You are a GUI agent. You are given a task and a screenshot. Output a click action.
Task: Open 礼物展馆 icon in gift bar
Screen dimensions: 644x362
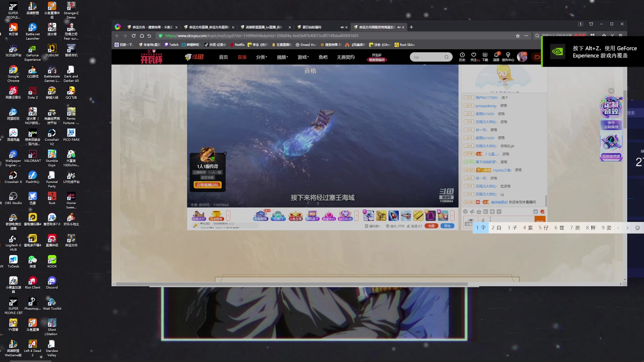point(261,216)
